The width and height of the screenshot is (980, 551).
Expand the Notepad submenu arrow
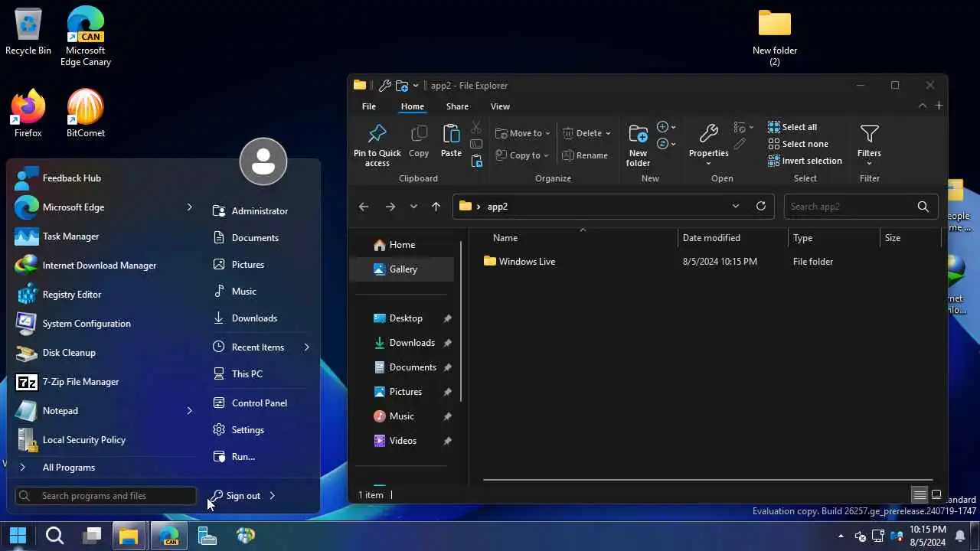tap(190, 411)
